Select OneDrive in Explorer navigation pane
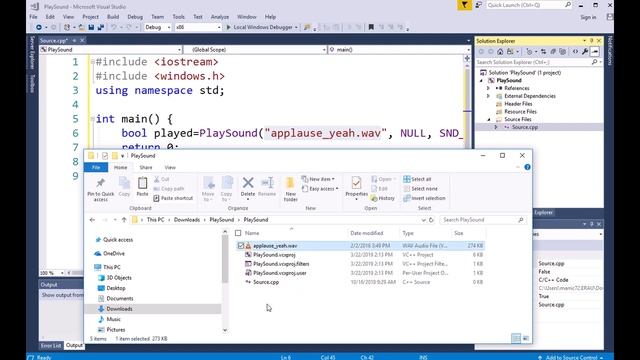This screenshot has width=640, height=360. [113, 253]
